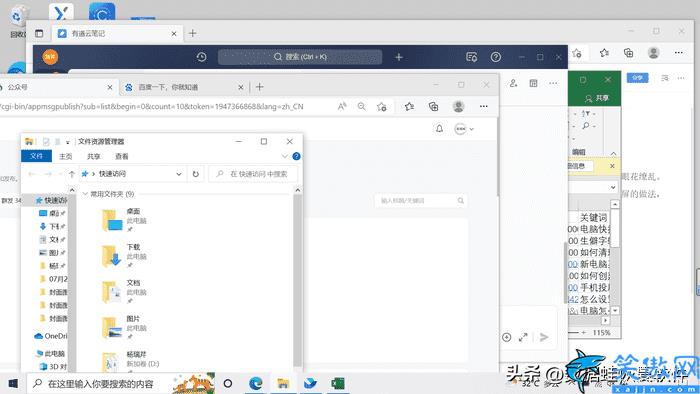Open profile avatar in front Edge window
The image size is (700, 394).
tap(458, 106)
